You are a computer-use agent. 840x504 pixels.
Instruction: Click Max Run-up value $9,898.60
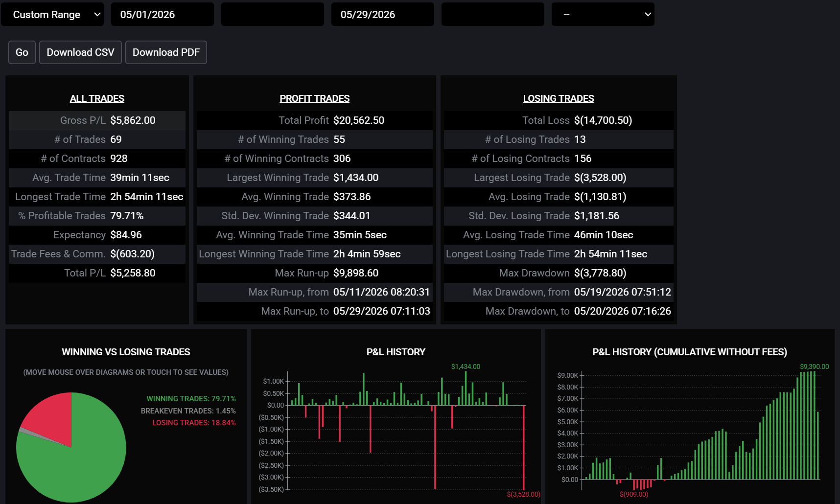pos(356,273)
